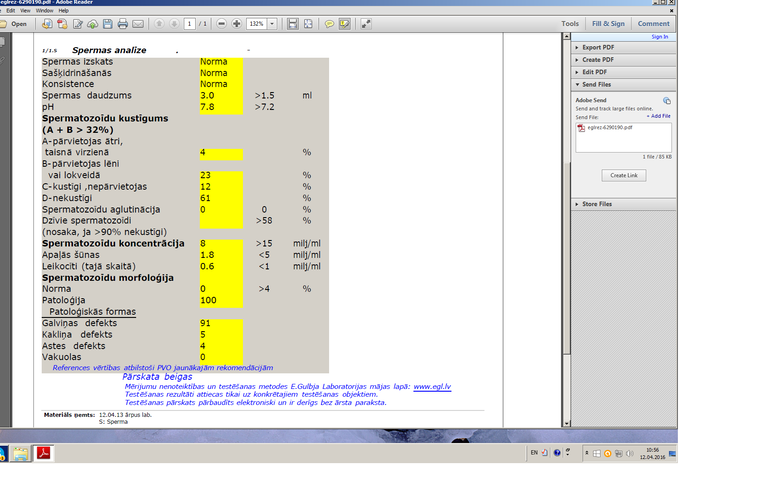Follow the www.egl.lv hyperlink
The image size is (770, 481).
point(431,386)
